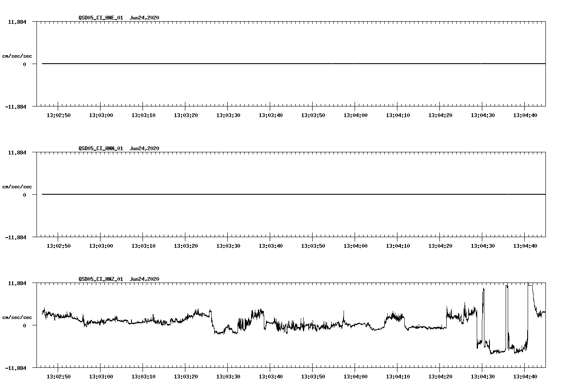The width and height of the screenshot is (576, 392).
Task: Click the 11.884 upper limit of HNN plot
Action: 17,153
